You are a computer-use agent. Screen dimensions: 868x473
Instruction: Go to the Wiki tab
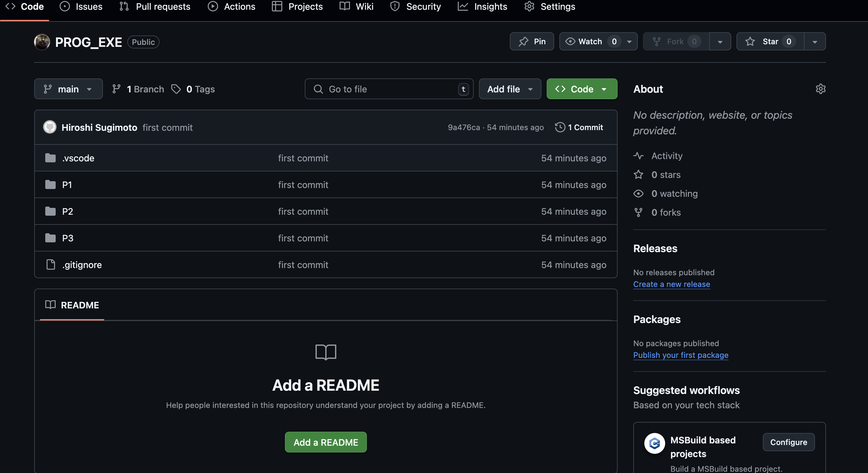[357, 7]
